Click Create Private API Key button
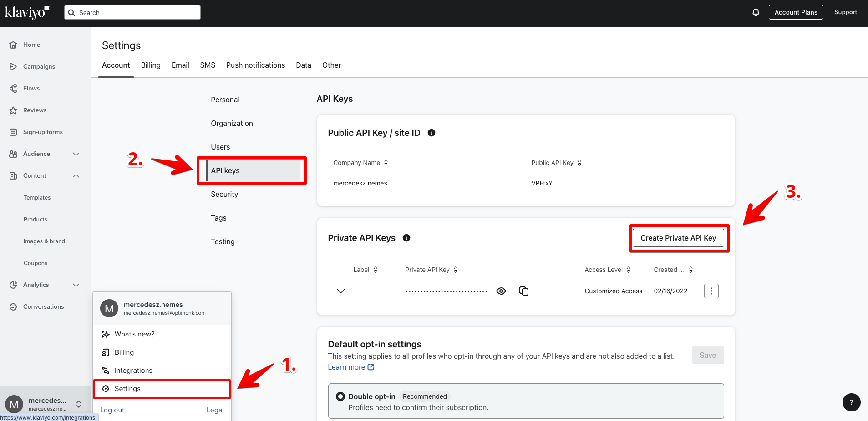Screen dimensions: 868x421 pyautogui.click(x=678, y=238)
